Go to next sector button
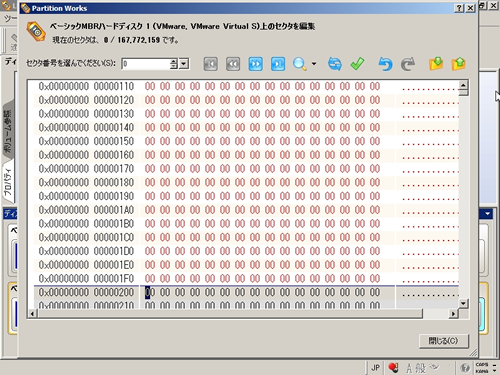The width and height of the screenshot is (500, 375). 255,64
